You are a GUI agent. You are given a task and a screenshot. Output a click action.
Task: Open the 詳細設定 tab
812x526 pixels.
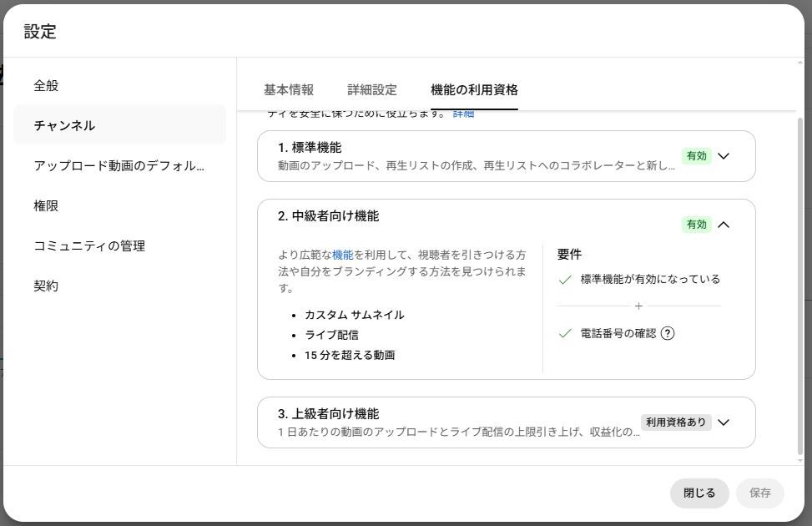pos(372,90)
